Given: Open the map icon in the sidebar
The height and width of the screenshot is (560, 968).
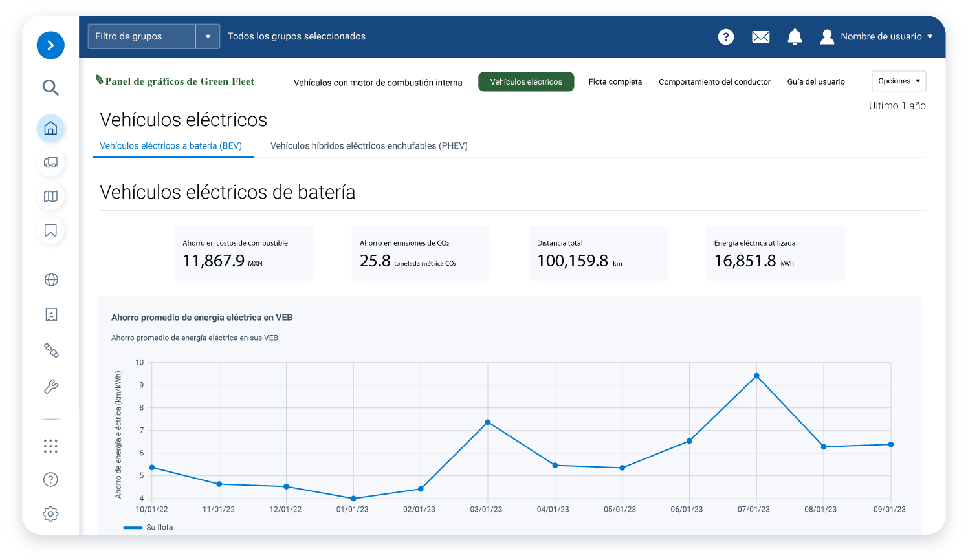Looking at the screenshot, I should [x=50, y=197].
